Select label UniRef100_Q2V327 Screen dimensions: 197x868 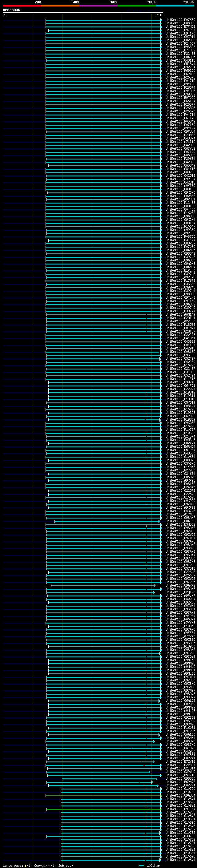(180, 765)
